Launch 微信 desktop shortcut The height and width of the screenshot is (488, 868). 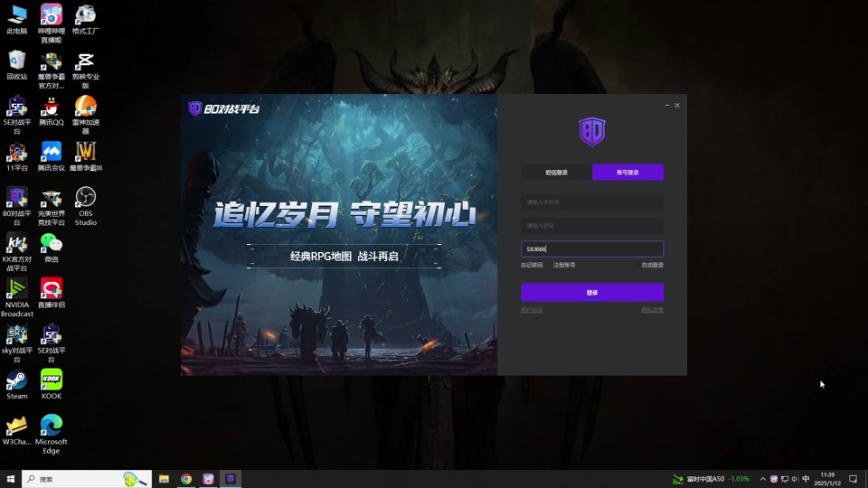[x=51, y=248]
